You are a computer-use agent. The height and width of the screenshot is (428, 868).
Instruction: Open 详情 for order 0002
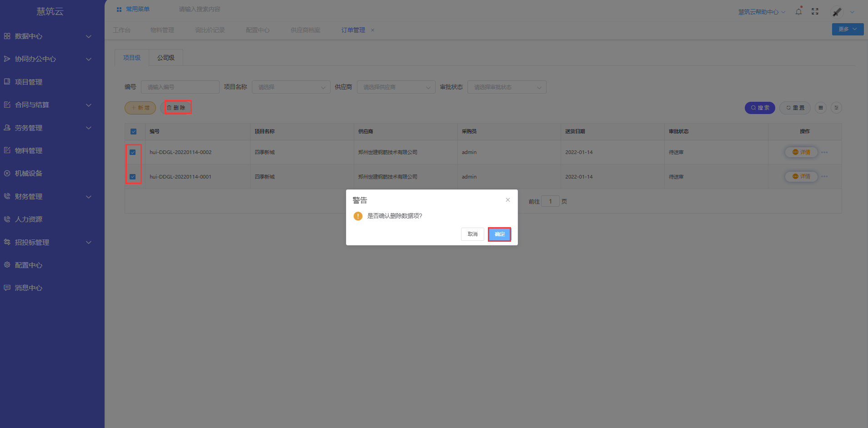pos(801,152)
